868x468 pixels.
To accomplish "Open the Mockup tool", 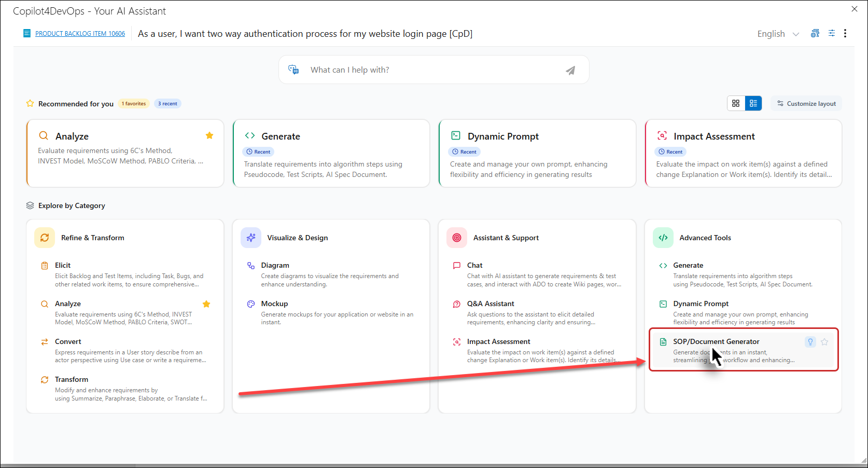I will (274, 304).
